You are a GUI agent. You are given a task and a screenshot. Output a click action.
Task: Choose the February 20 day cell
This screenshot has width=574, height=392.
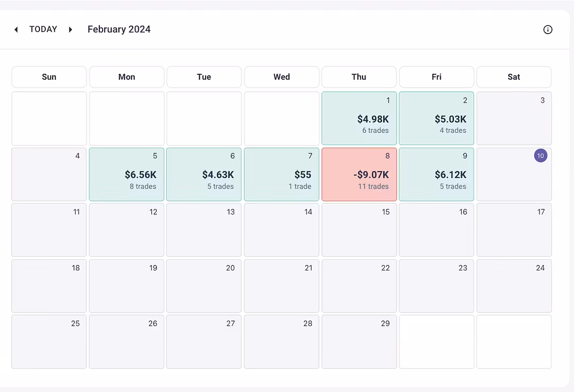pos(204,286)
